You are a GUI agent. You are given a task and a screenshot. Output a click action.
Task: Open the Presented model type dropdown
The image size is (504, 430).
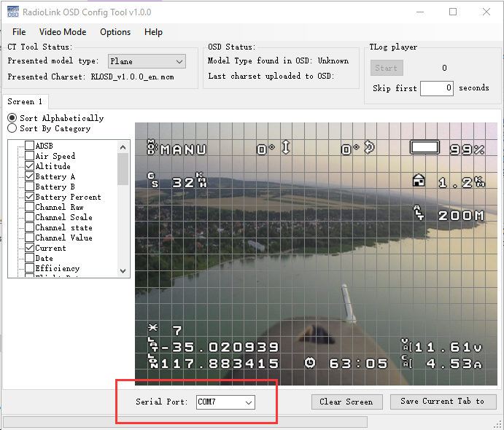(147, 61)
